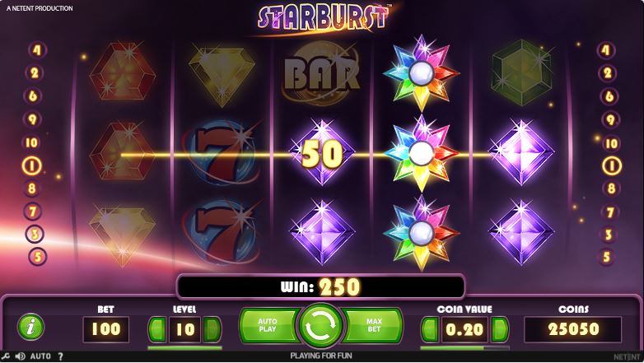This screenshot has width=644, height=363.
Task: Start Auto Play
Action: [269, 326]
